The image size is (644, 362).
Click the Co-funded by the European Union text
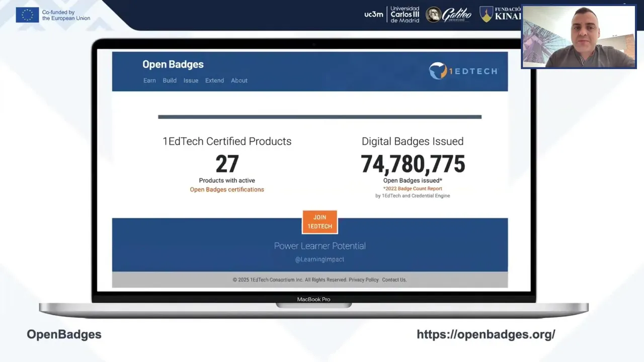click(x=66, y=15)
